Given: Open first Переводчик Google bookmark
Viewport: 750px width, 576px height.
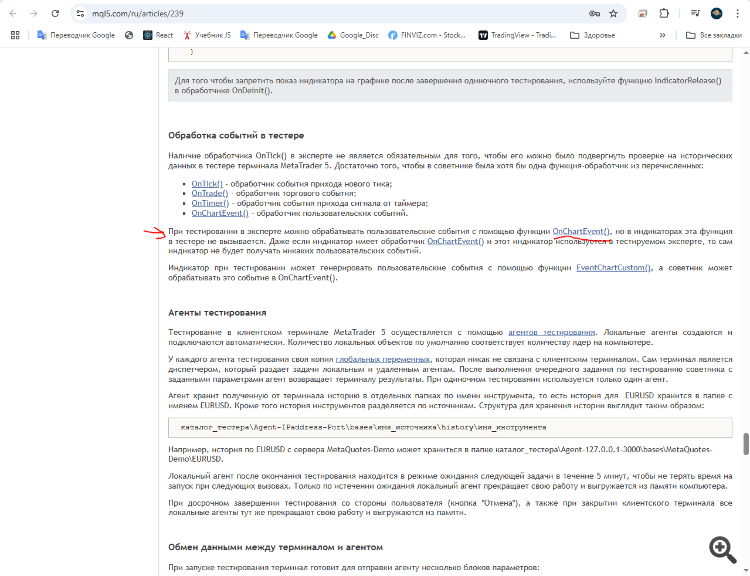Looking at the screenshot, I should coord(76,35).
